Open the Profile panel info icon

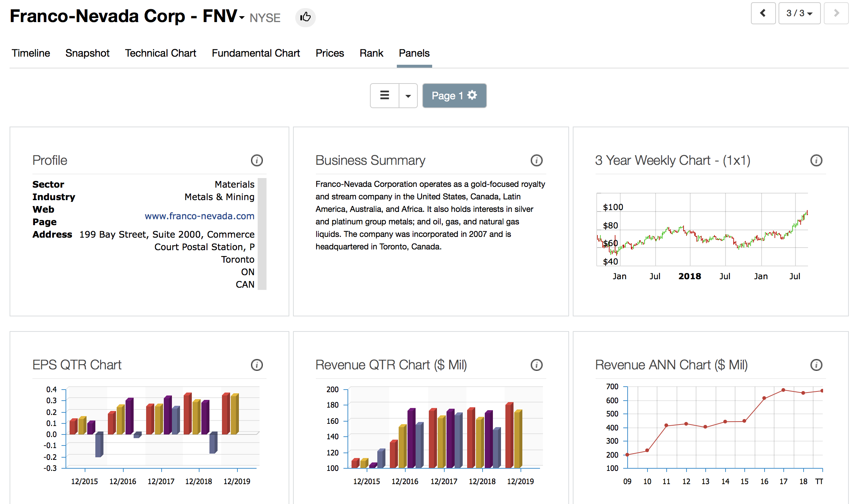[x=257, y=160]
